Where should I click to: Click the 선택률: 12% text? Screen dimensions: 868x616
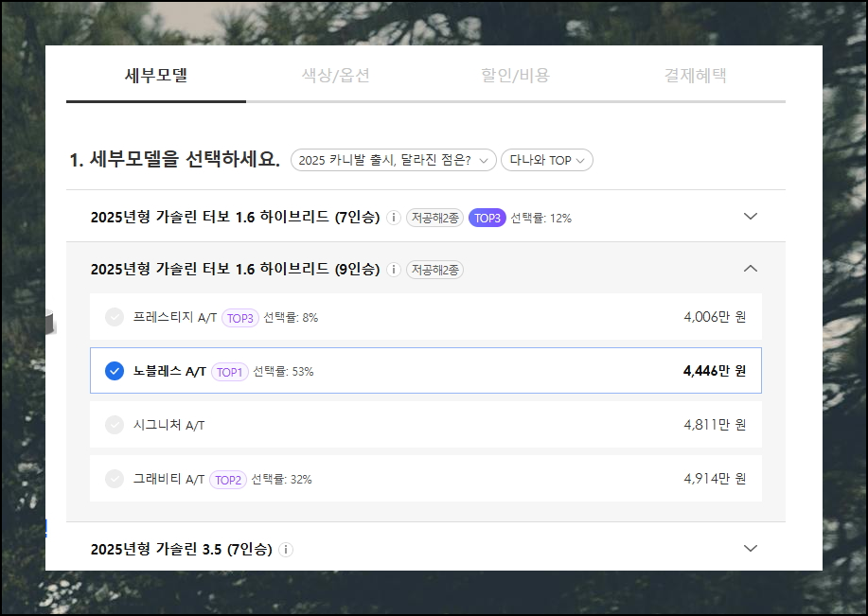click(x=540, y=218)
